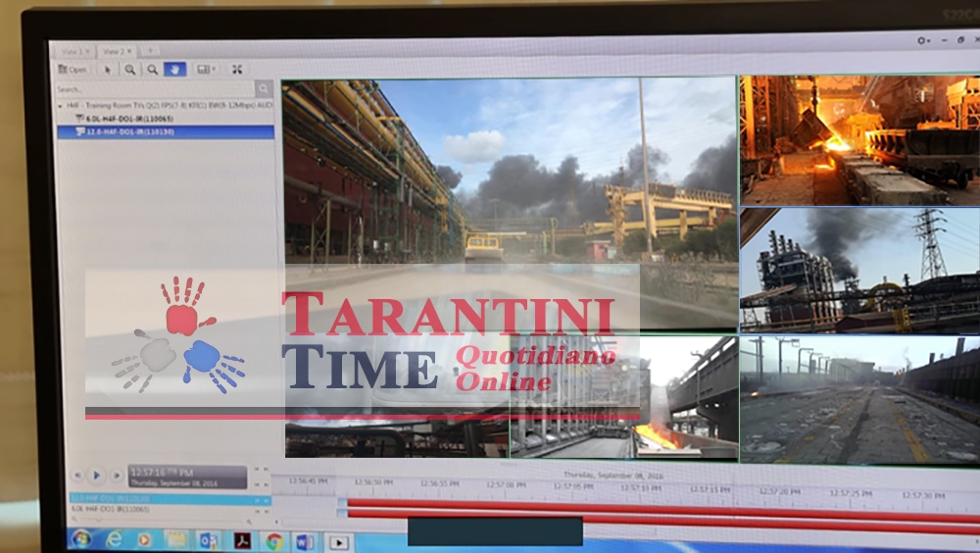Open Windows Media Player from the taskbar
980x553 pixels.
pyautogui.click(x=144, y=540)
